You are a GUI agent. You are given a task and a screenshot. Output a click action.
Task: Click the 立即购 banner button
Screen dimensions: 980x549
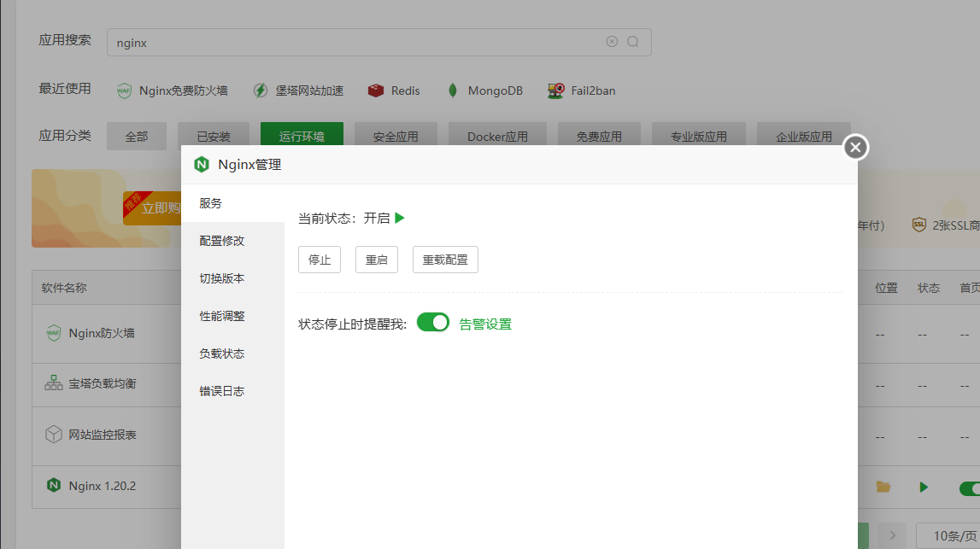pos(153,207)
